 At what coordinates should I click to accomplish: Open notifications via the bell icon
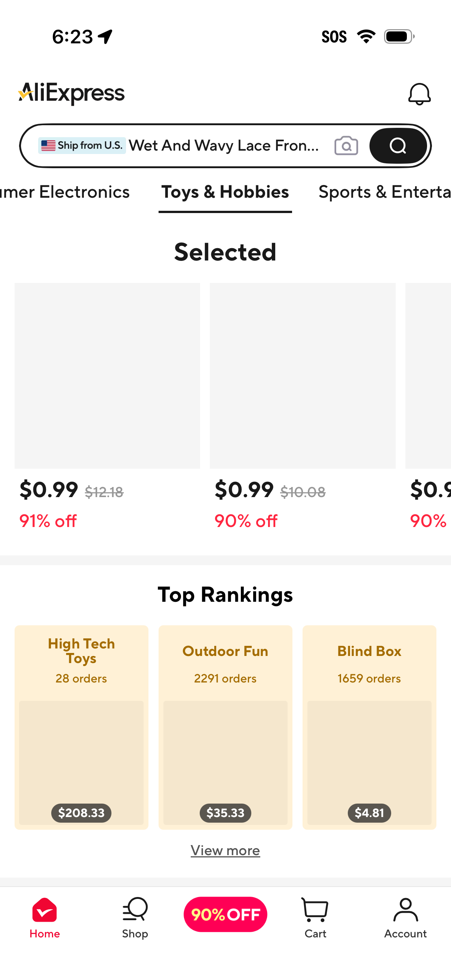420,93
